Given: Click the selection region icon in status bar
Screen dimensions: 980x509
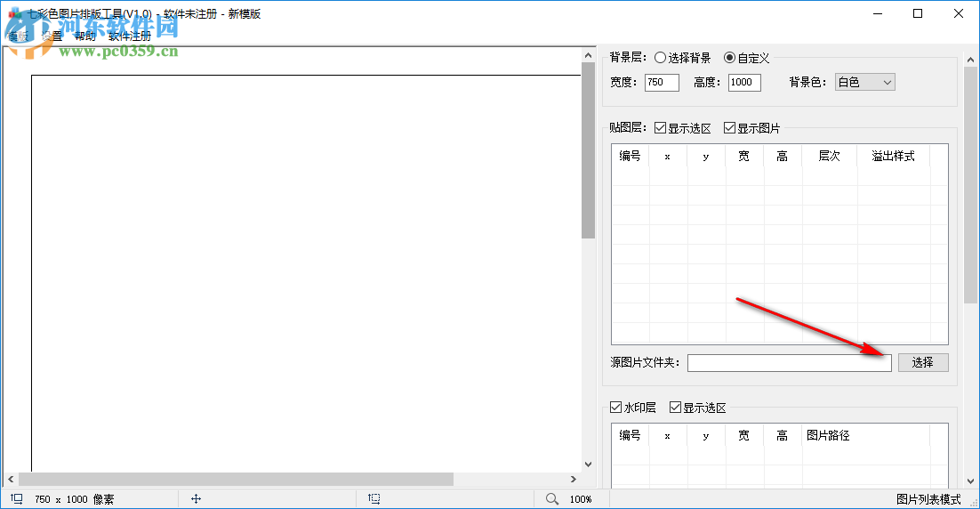Looking at the screenshot, I should [374, 498].
